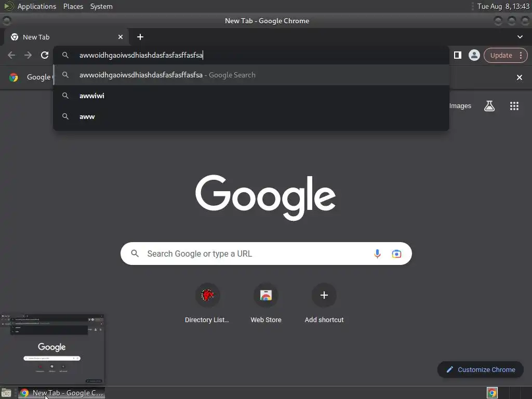Click the window menu button in title bar
This screenshot has height=399, width=532.
coord(6,21)
